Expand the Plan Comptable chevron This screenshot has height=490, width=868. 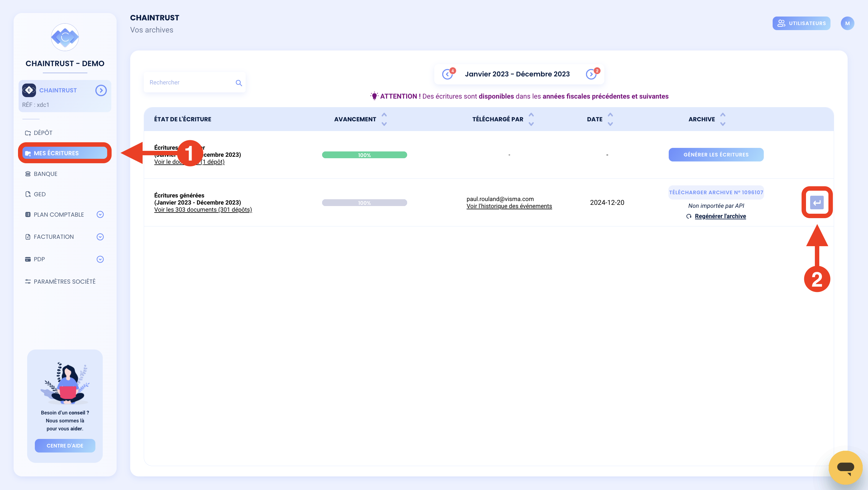tap(100, 215)
